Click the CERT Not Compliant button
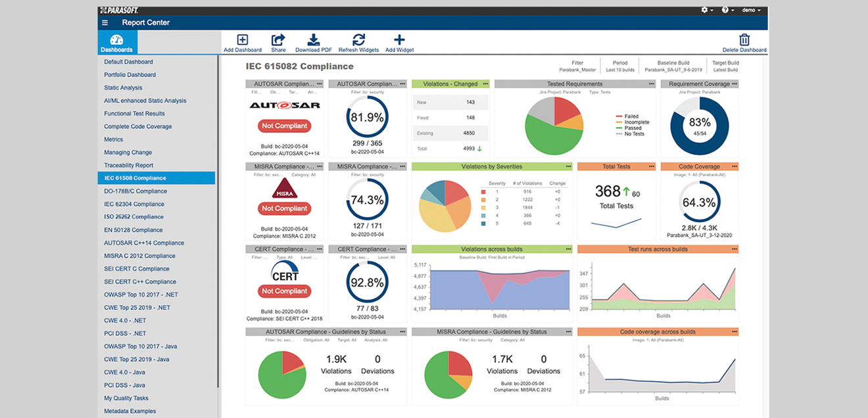Screen dimensions: 868x418 pyautogui.click(x=285, y=291)
